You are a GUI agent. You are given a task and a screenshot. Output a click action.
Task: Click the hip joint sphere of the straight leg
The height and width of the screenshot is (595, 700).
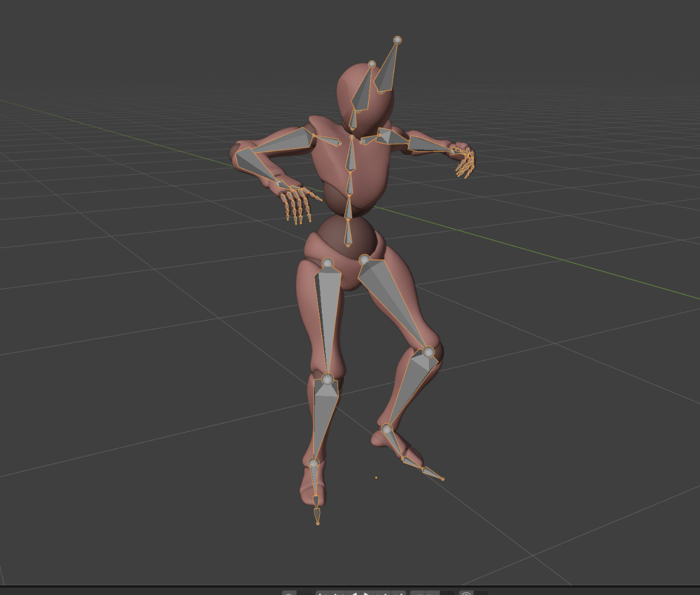[x=328, y=263]
